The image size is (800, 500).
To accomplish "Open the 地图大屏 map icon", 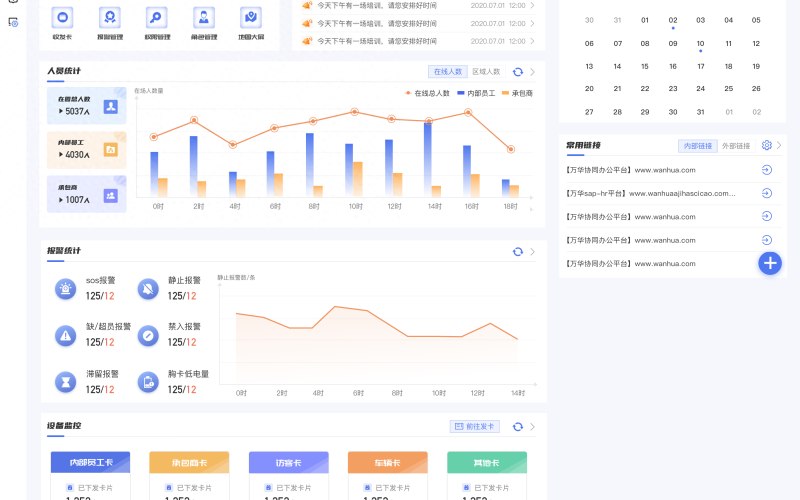I will [251, 17].
